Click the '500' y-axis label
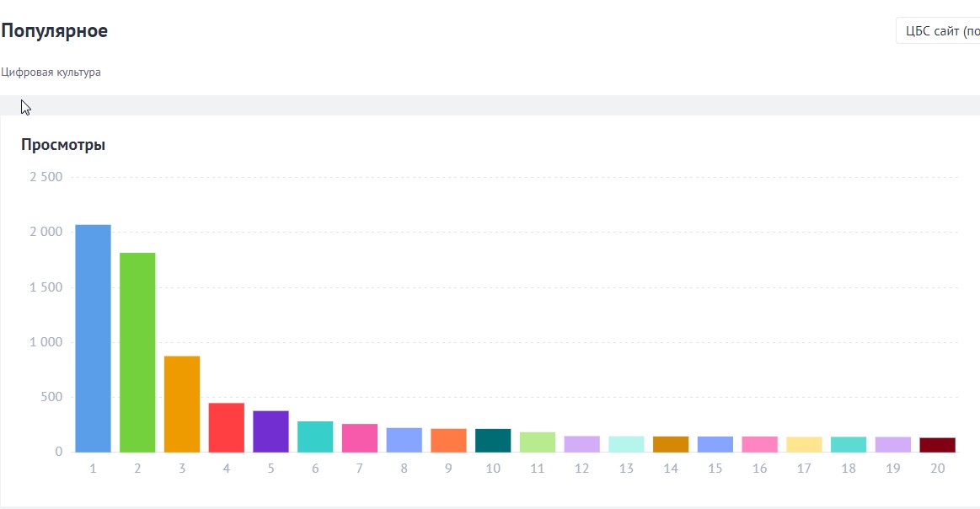The image size is (980, 509). [52, 397]
